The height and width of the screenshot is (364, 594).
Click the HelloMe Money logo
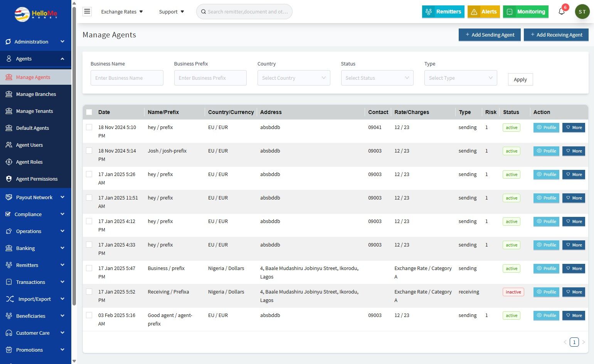(x=35, y=14)
